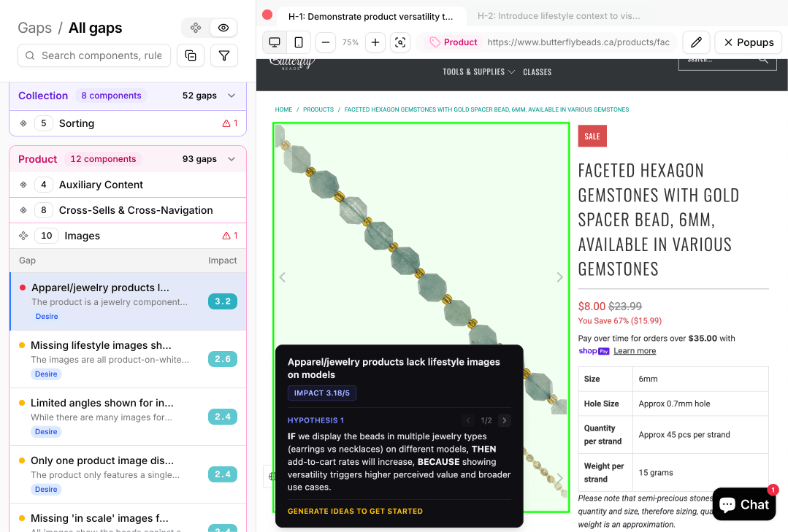This screenshot has height=532, width=788.
Task: Go to next hypothesis arrow
Action: (505, 420)
